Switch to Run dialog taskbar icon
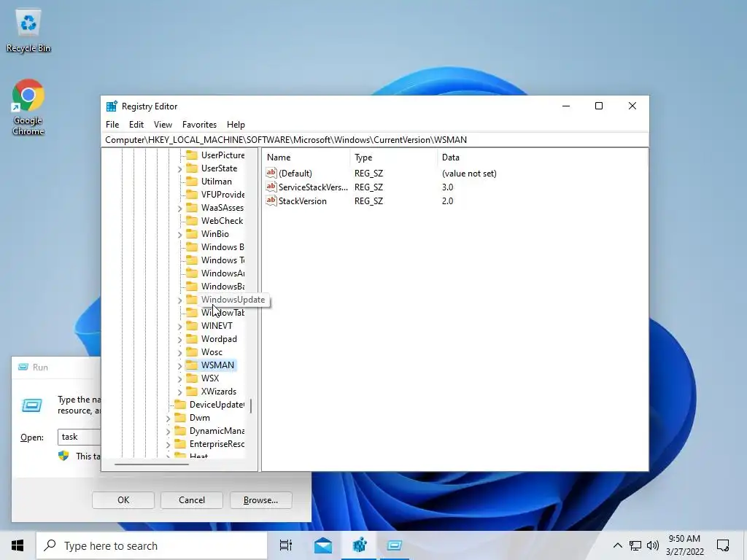The image size is (747, 560). point(395,545)
